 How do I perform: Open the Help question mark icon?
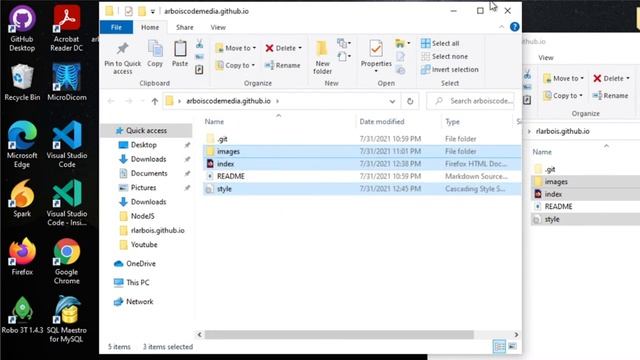point(515,27)
